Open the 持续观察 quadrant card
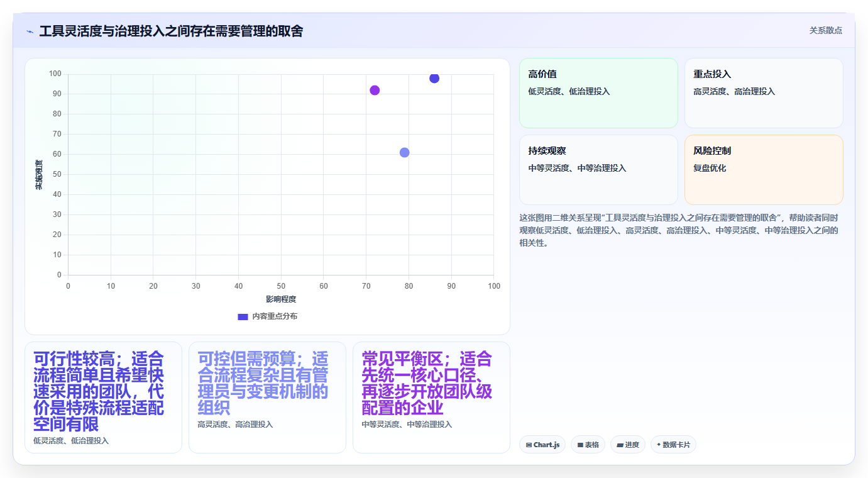Screen dimensions: 868x478 [x=598, y=170]
